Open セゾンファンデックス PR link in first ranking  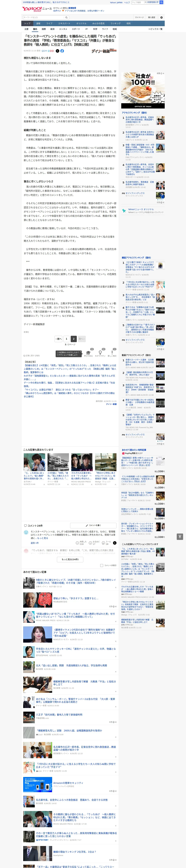(135, 193)
